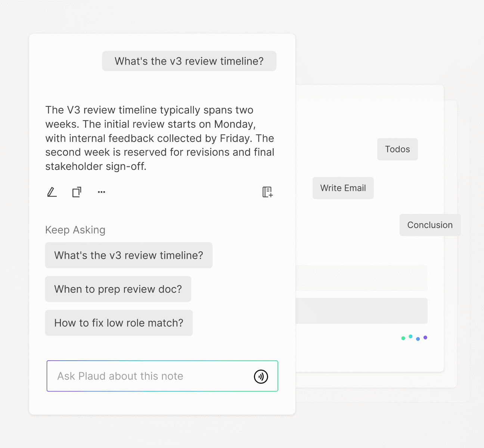Click the lighter placeholder bar below Conclusion

pyautogui.click(x=361, y=278)
